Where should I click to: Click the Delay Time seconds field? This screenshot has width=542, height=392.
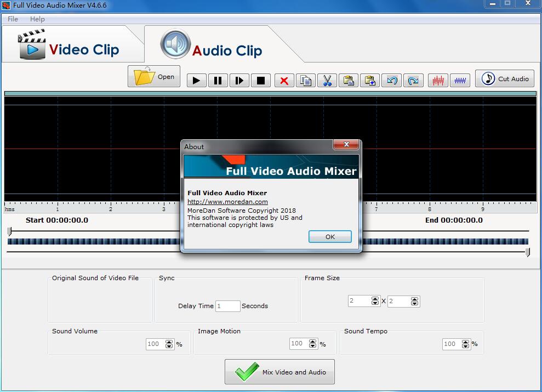tap(227, 306)
